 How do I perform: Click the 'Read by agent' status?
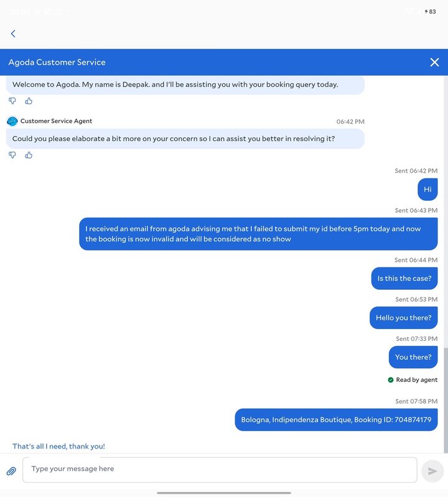(413, 379)
